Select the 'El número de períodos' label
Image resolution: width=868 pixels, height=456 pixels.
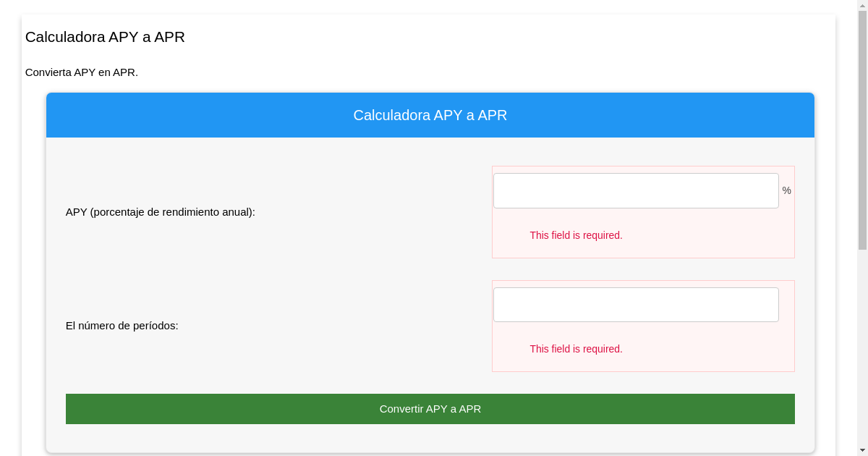[x=120, y=326]
